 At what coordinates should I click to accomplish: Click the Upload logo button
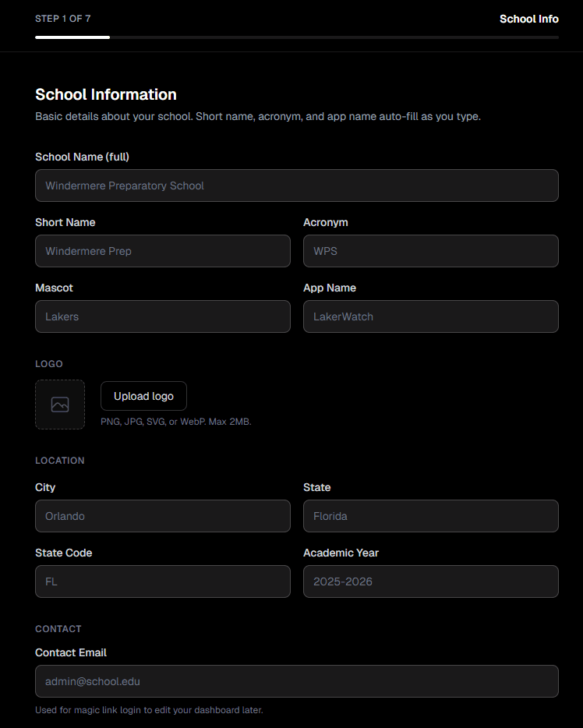pyautogui.click(x=143, y=396)
